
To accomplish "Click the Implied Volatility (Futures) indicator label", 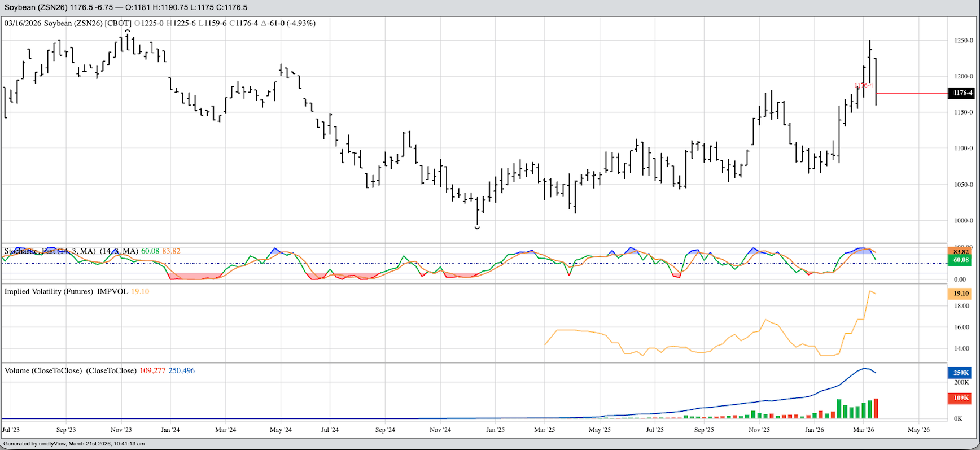I will click(49, 291).
